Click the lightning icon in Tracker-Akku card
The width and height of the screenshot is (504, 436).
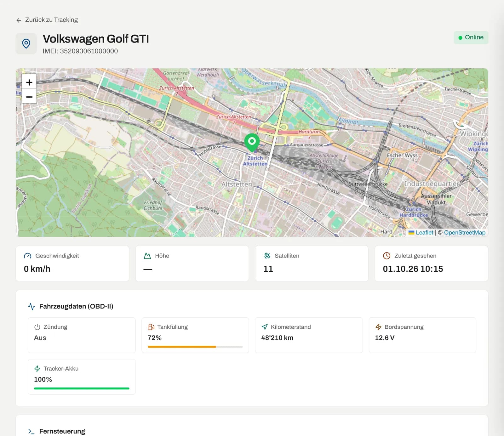37,369
